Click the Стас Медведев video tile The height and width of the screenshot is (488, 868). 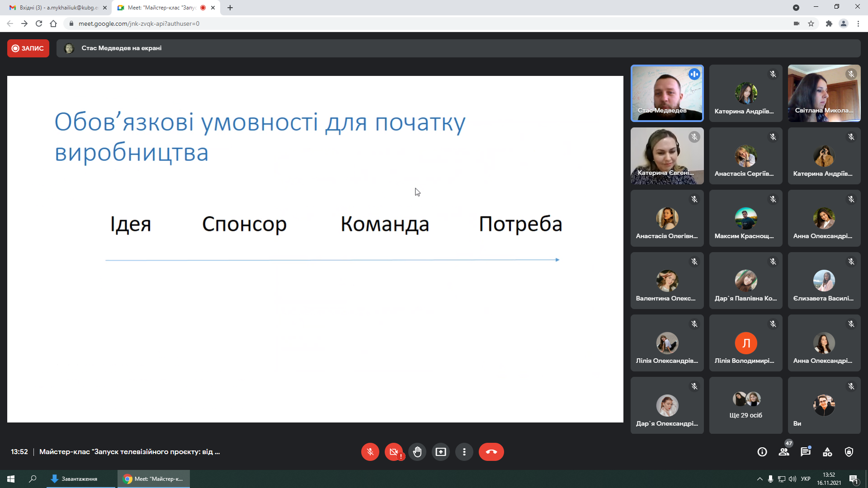point(667,93)
